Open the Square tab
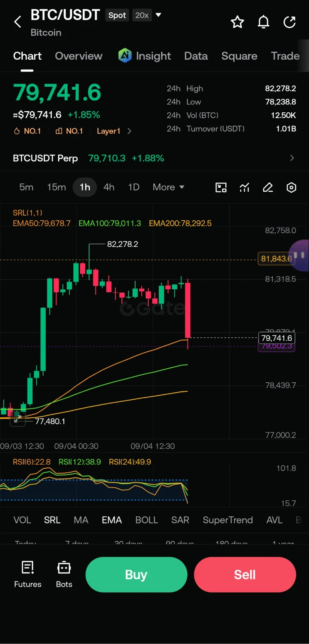Viewport: 309px width, 644px height. [x=239, y=56]
